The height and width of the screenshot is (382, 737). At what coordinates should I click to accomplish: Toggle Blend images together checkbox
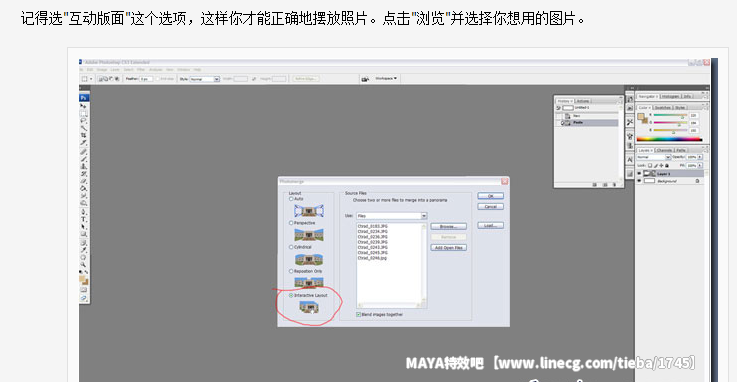tap(359, 314)
